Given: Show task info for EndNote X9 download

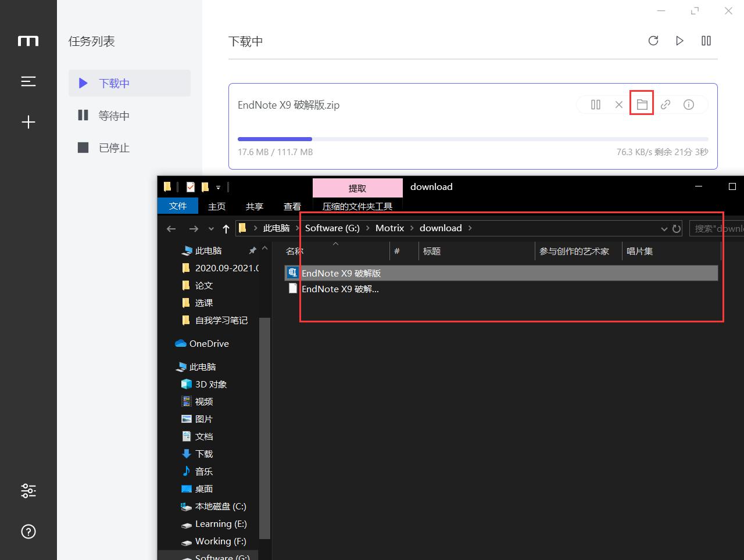Looking at the screenshot, I should (x=689, y=105).
